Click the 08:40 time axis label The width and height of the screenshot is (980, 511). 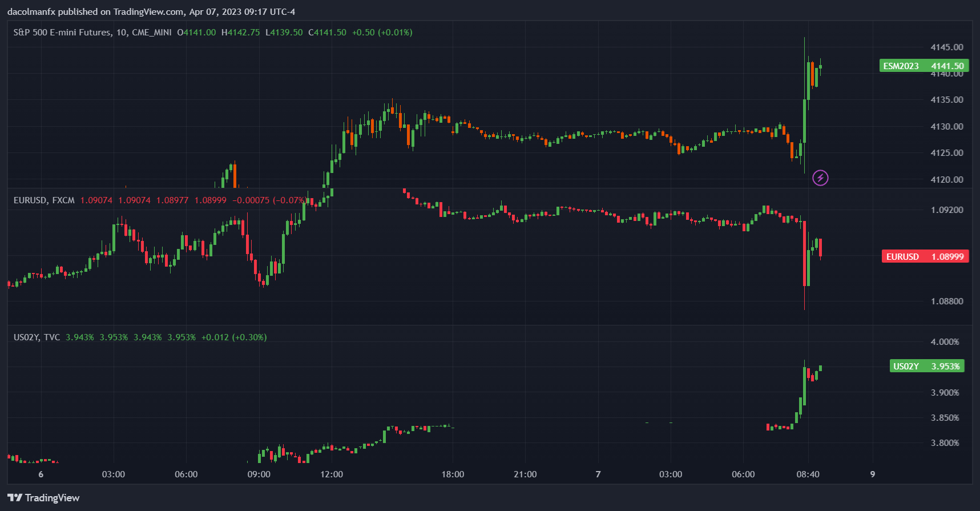coord(808,474)
